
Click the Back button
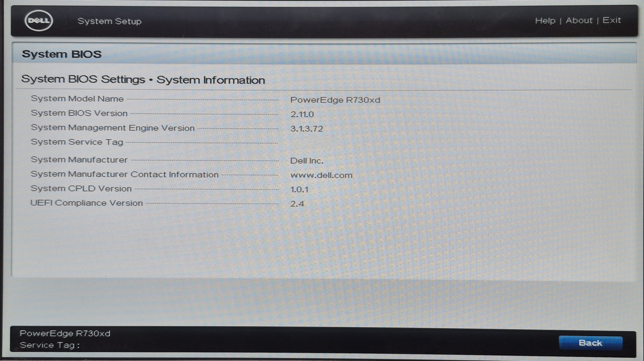point(590,343)
